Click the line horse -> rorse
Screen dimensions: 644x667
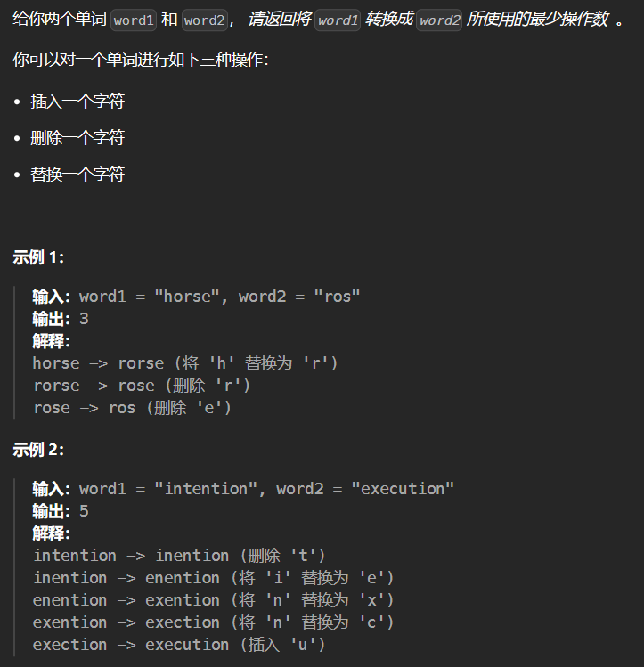tap(185, 363)
